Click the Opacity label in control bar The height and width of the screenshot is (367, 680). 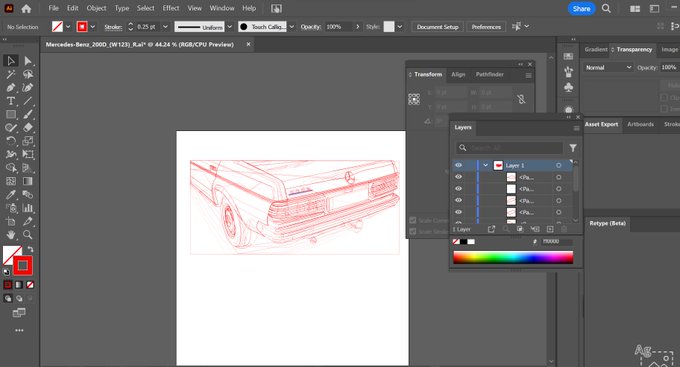311,27
